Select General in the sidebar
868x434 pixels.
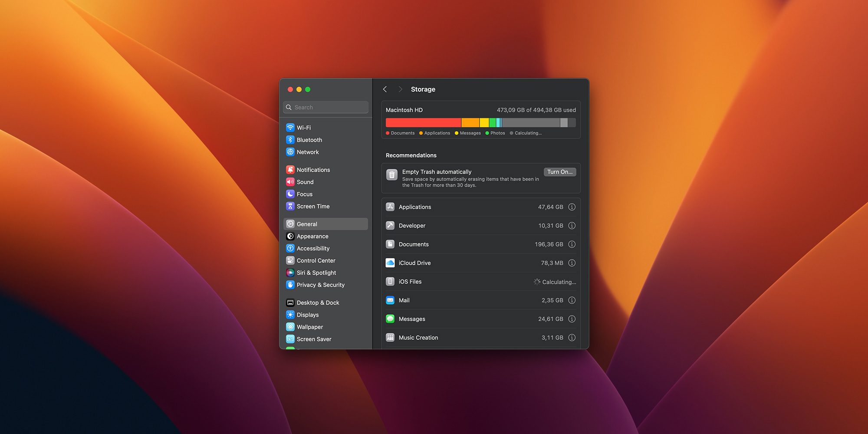307,224
